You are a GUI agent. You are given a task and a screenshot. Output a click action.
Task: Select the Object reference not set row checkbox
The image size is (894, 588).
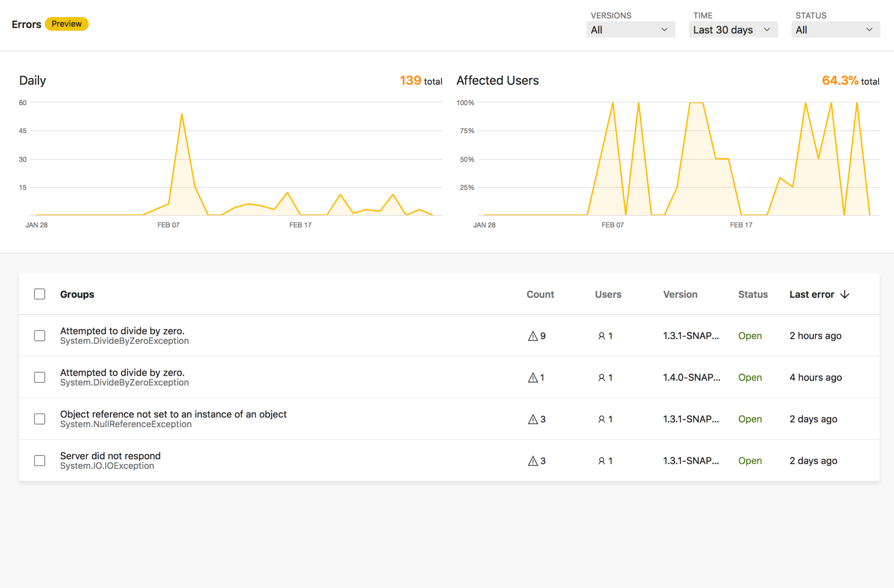(x=40, y=419)
